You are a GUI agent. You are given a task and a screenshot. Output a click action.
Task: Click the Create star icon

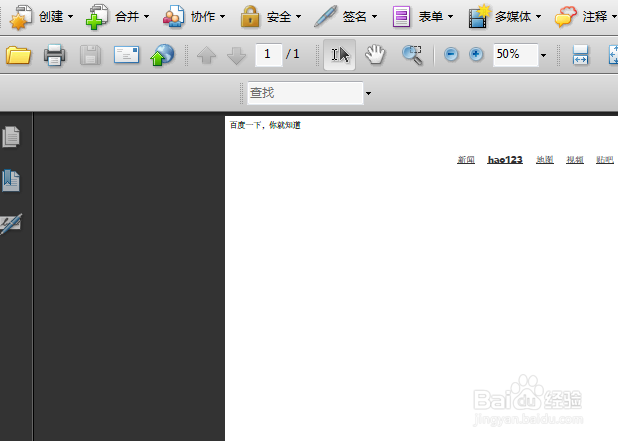21,17
